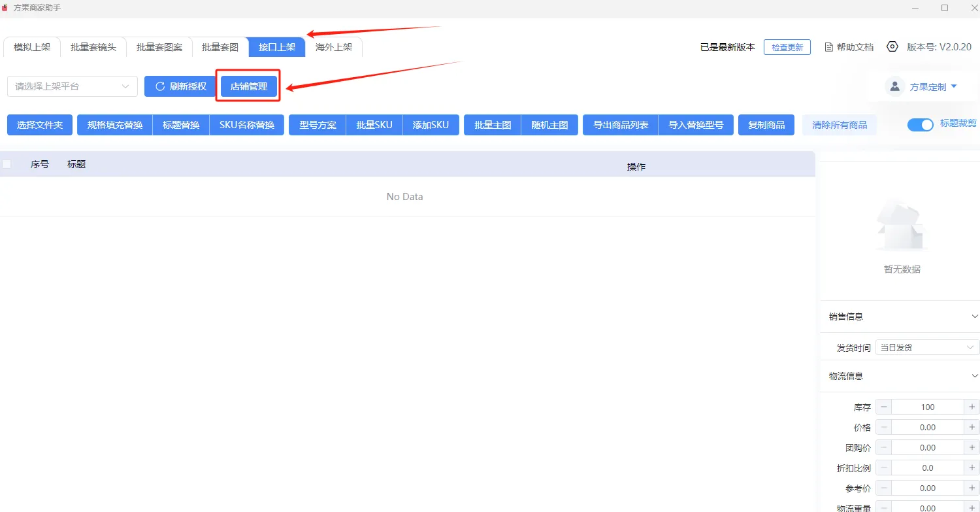Click the 导入替换型号 button
The width and height of the screenshot is (980, 512).
click(696, 125)
